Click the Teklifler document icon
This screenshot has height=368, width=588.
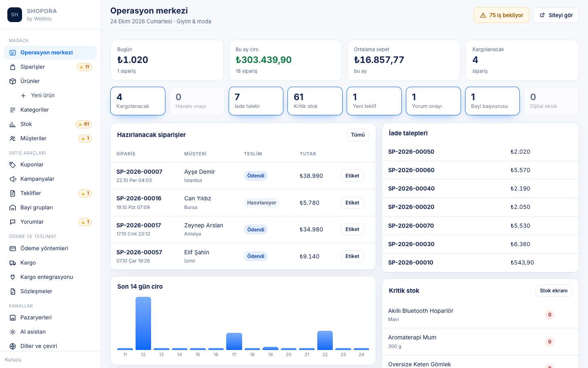[x=13, y=193]
